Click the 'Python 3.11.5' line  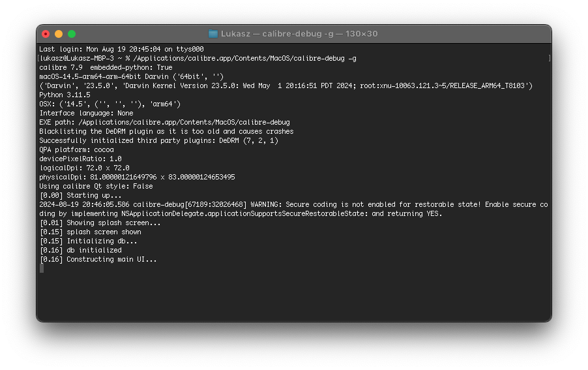point(65,95)
